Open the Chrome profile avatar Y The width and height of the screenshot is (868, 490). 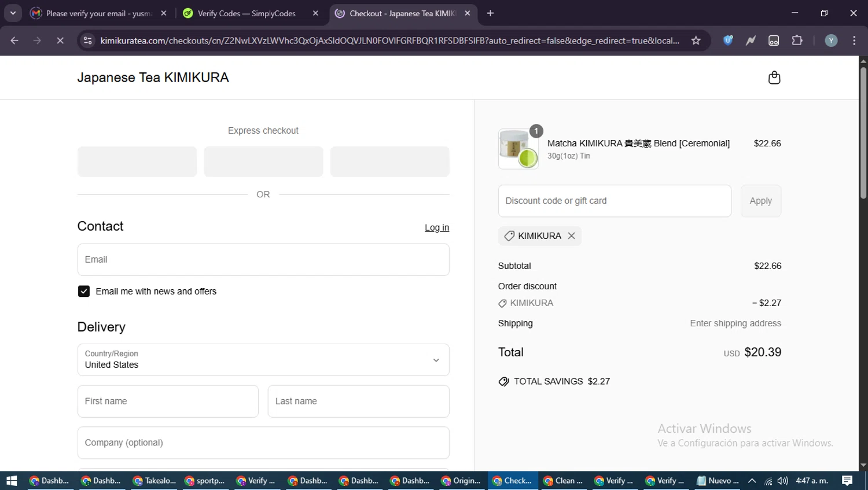831,40
